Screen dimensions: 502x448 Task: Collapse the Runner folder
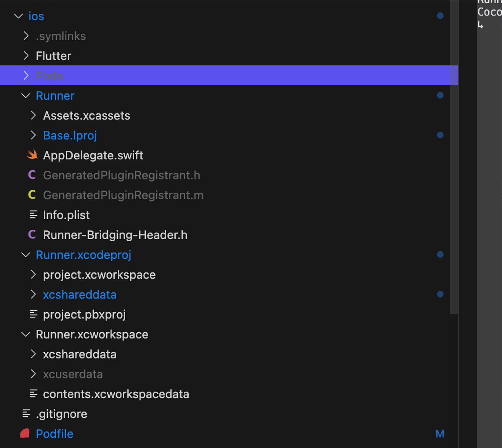click(26, 95)
